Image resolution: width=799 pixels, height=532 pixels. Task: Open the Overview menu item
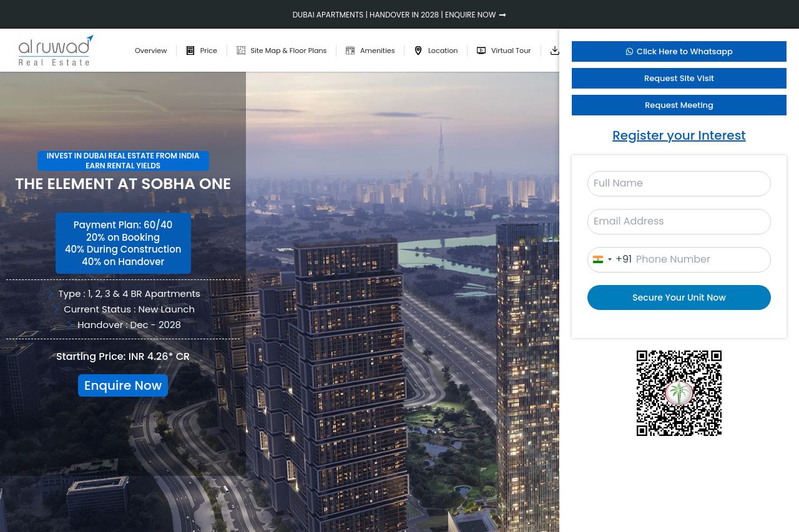[150, 51]
